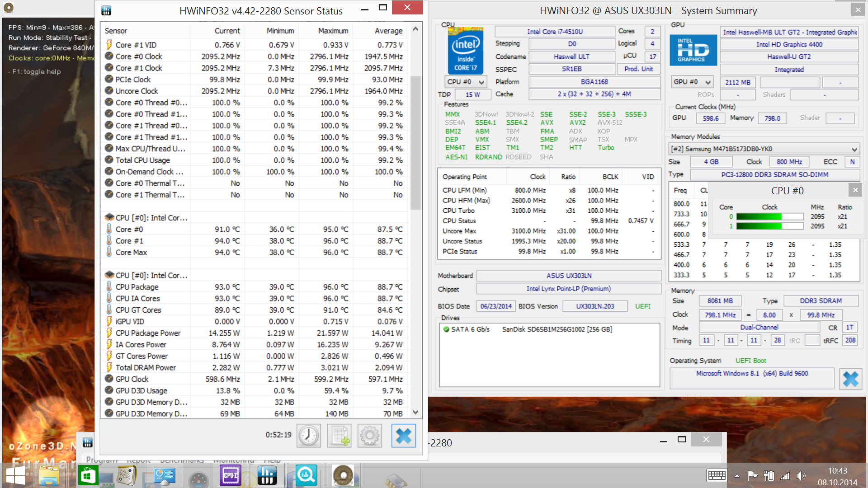
Task: Open sensor settings via the gear icon
Action: 370,436
